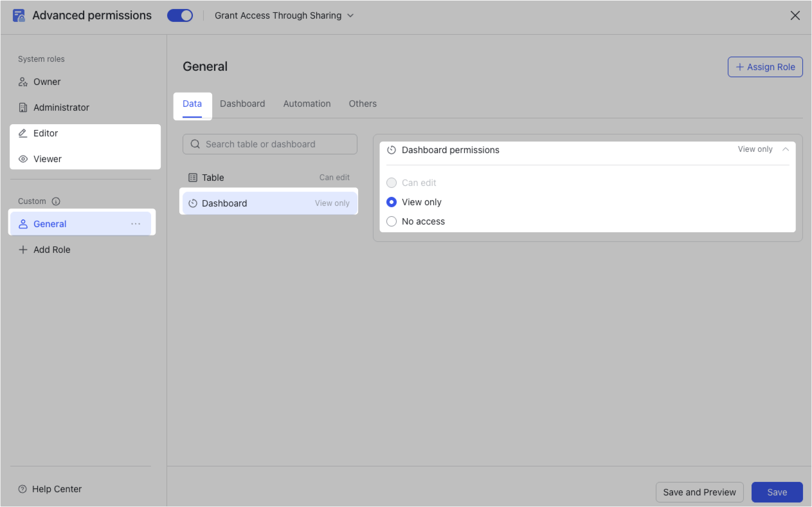Close the Advanced permissions dialog
812x507 pixels.
(795, 15)
